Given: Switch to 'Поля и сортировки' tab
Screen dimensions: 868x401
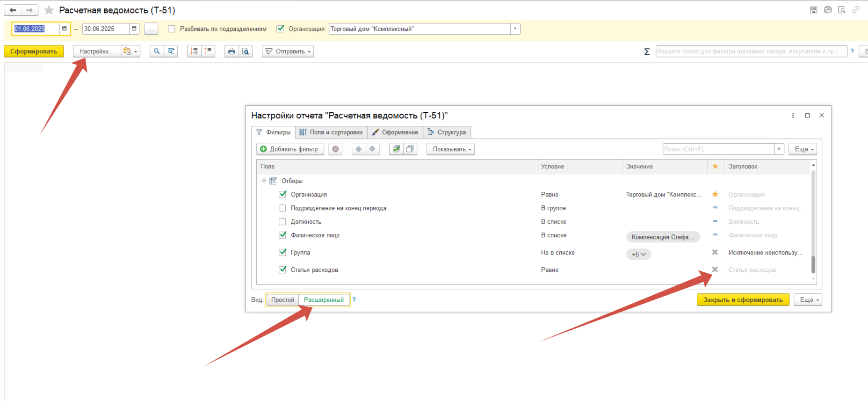Looking at the screenshot, I should pos(331,132).
